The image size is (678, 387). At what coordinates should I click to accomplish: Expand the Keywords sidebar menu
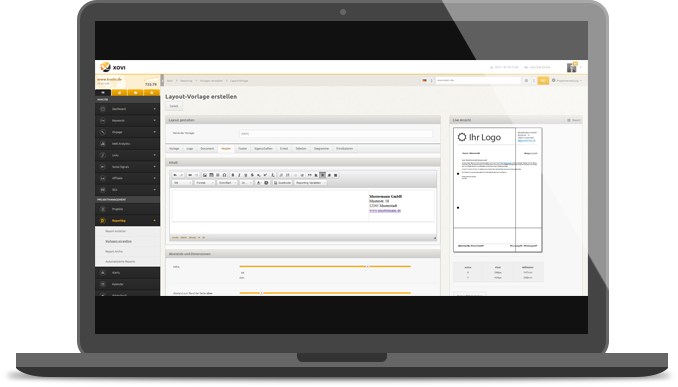click(x=128, y=121)
